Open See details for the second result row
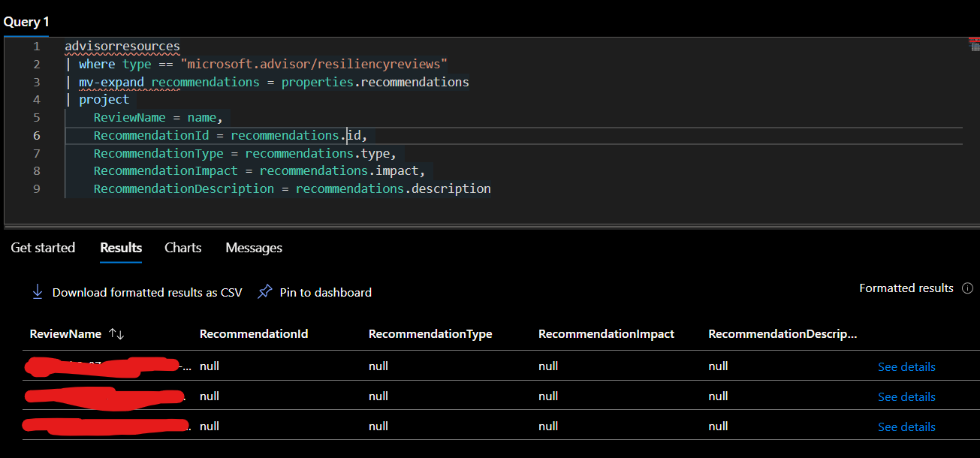980x458 pixels. coord(906,397)
